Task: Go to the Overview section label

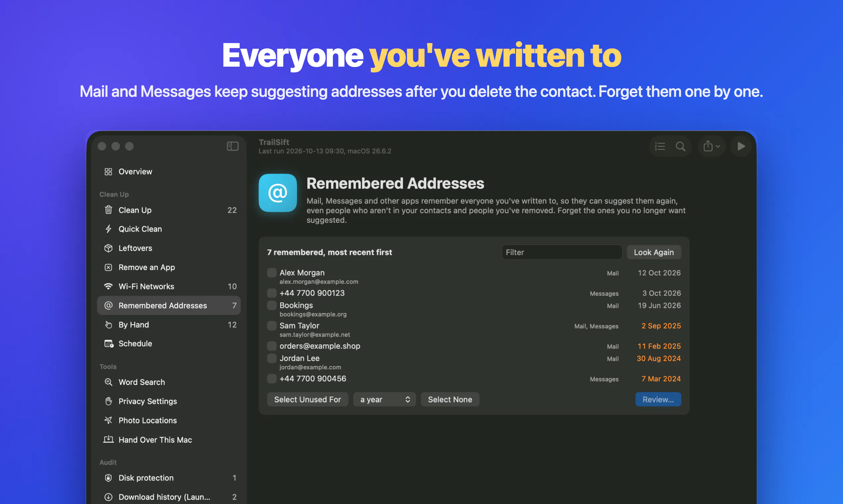Action: pos(135,171)
